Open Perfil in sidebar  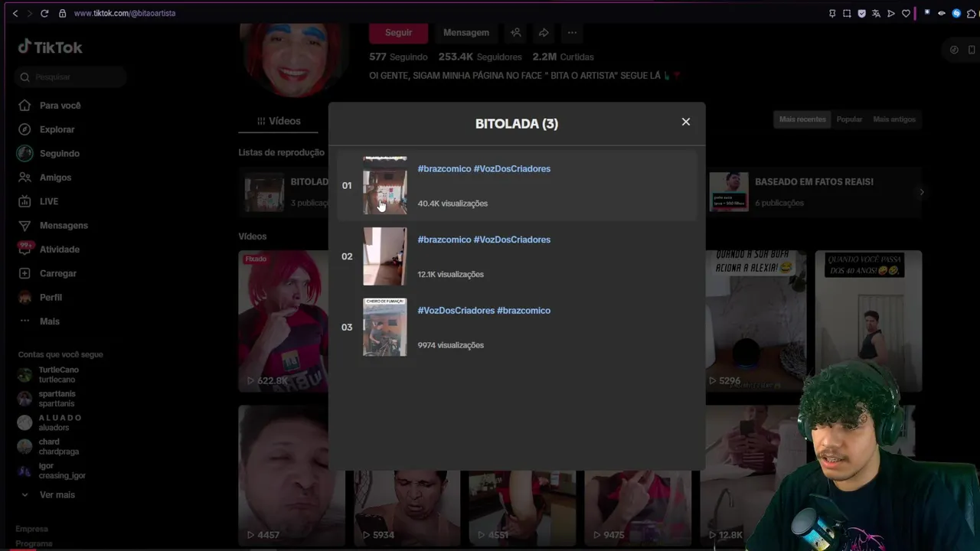51,297
